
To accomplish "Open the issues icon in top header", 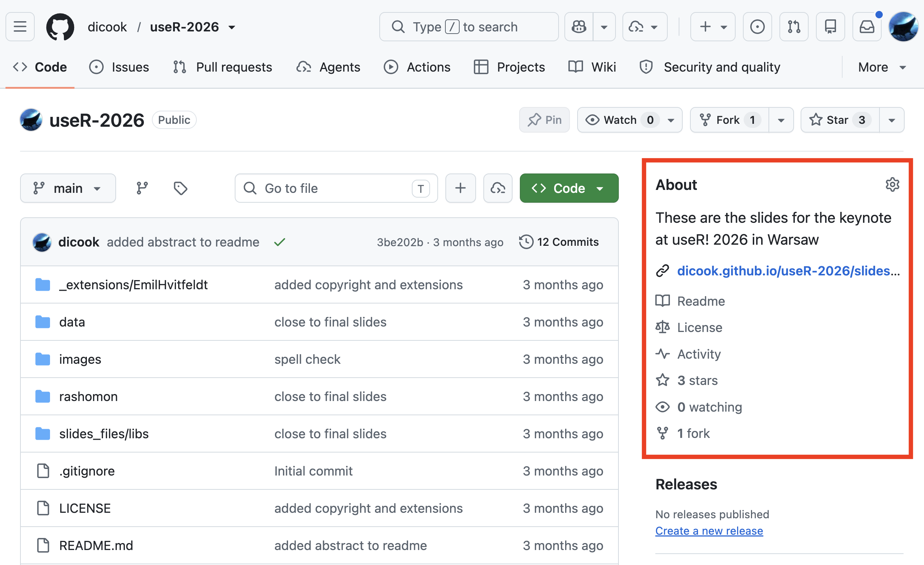I will (x=757, y=27).
